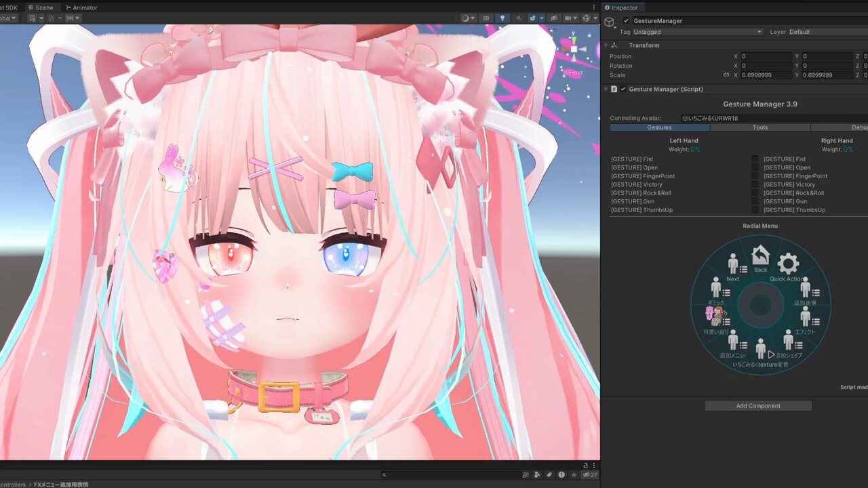Open the shading draw mode dropdown
Screen dimensions: 868x488
click(x=469, y=18)
